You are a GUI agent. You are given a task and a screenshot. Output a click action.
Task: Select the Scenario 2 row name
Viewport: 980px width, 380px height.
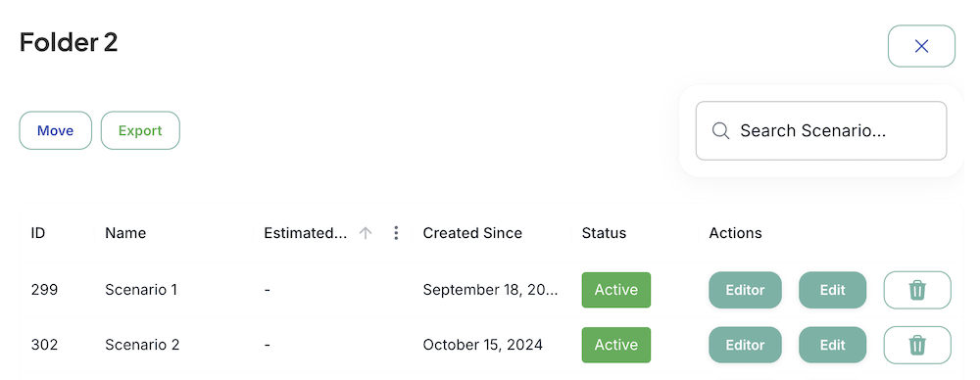[142, 345]
